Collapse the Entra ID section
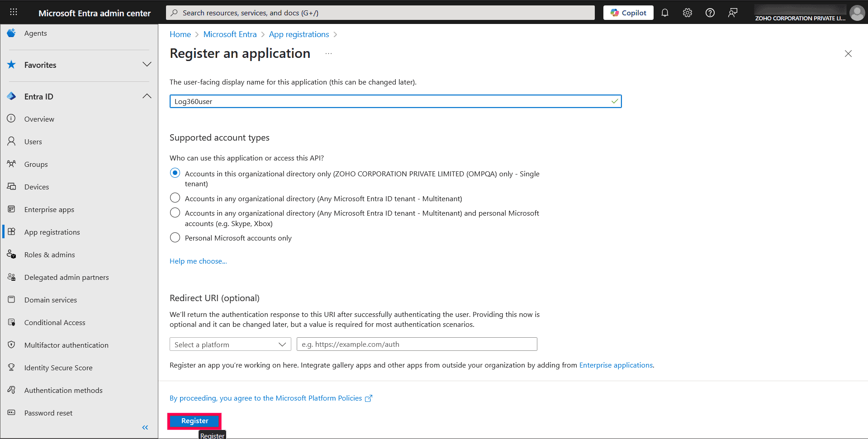The width and height of the screenshot is (868, 439). click(147, 96)
